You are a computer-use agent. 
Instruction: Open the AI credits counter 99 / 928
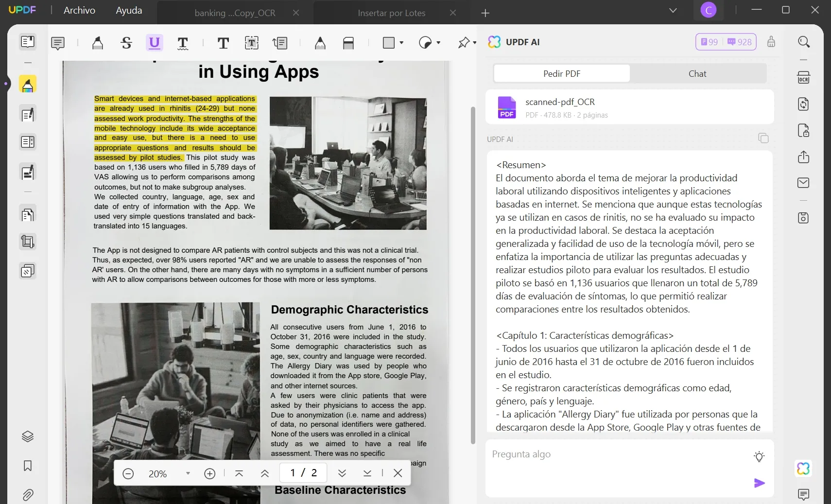[726, 42]
